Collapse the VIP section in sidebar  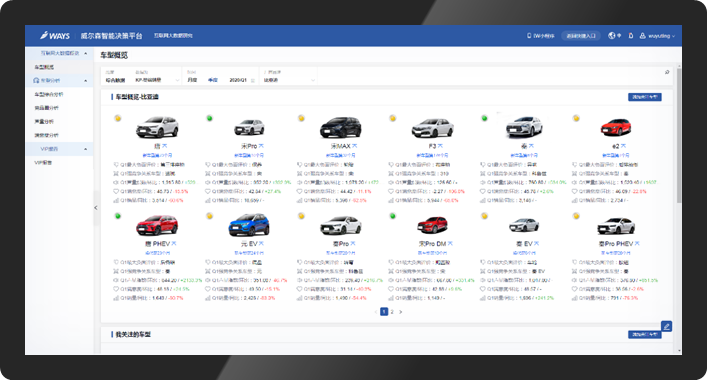pyautogui.click(x=85, y=149)
